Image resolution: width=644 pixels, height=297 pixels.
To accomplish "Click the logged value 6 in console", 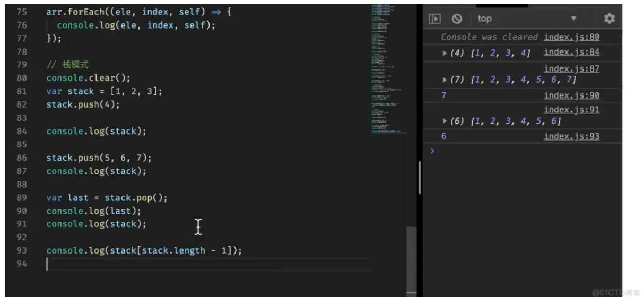I will [444, 137].
